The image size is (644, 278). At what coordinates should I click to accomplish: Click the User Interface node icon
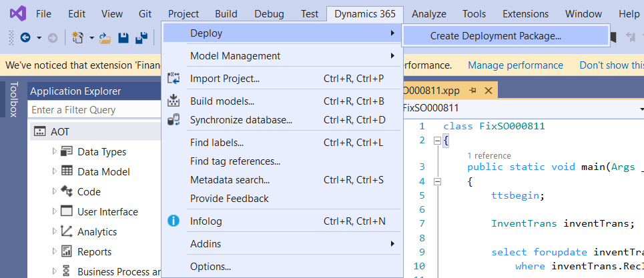[x=67, y=211]
